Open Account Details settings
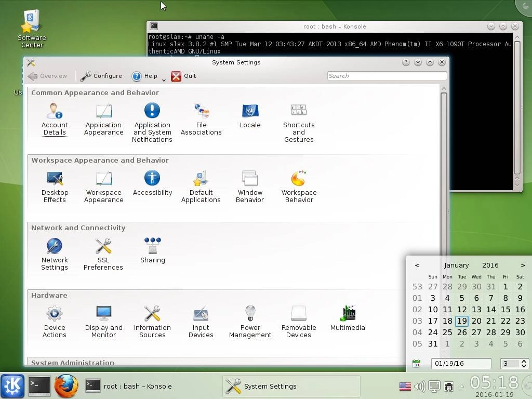Screen dimensions: 532x399 tap(54, 119)
